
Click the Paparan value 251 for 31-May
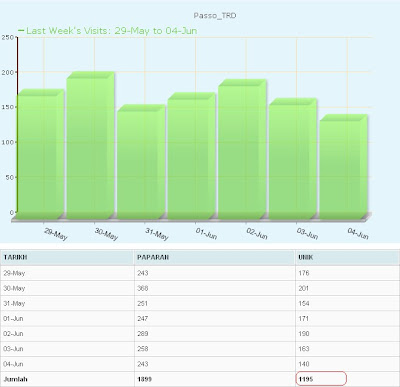point(143,304)
